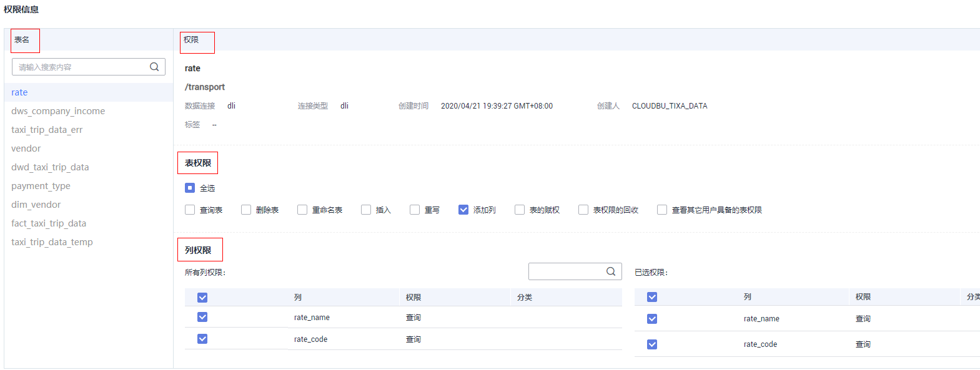Tick the 重写 permission checkbox
Screen dimensions: 980x370
click(x=415, y=210)
